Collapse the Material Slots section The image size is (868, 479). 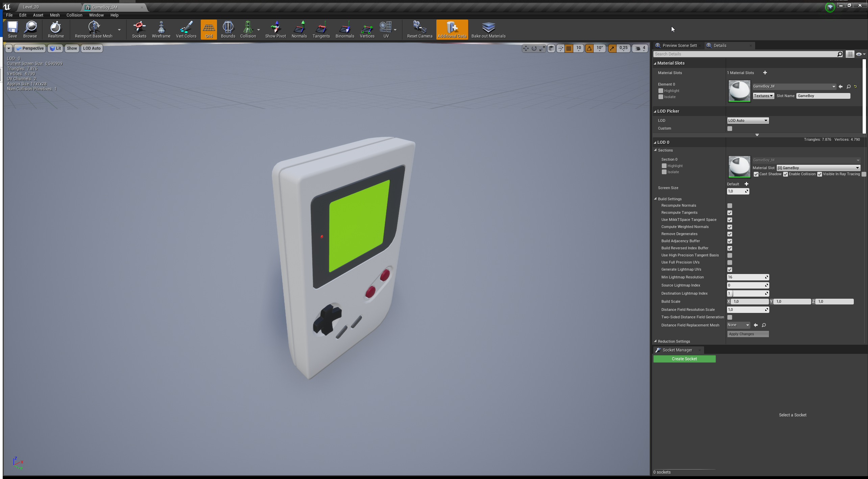655,63
